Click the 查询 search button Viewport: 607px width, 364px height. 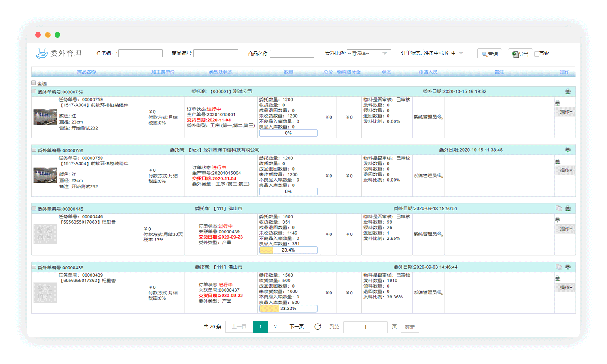point(490,54)
